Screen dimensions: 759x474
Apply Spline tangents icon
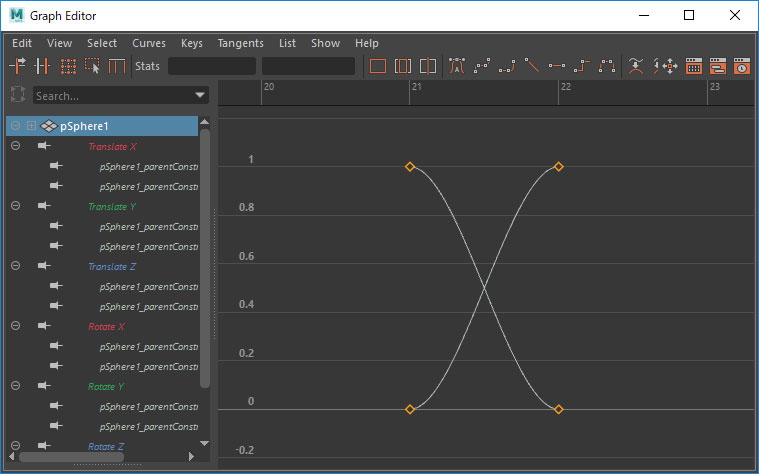(x=482, y=65)
